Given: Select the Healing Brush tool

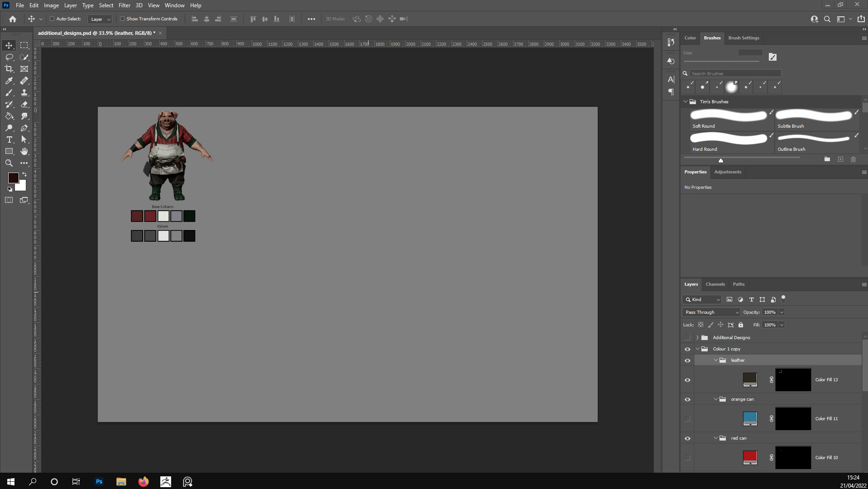Looking at the screenshot, I should tap(24, 81).
